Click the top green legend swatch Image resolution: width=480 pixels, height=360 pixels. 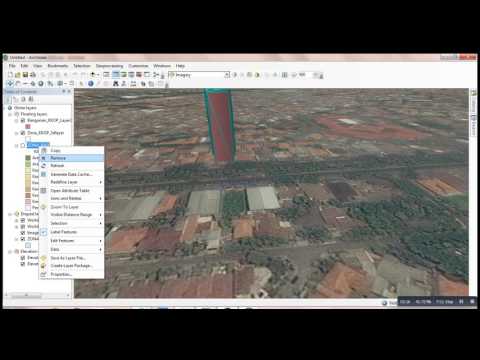28,158
